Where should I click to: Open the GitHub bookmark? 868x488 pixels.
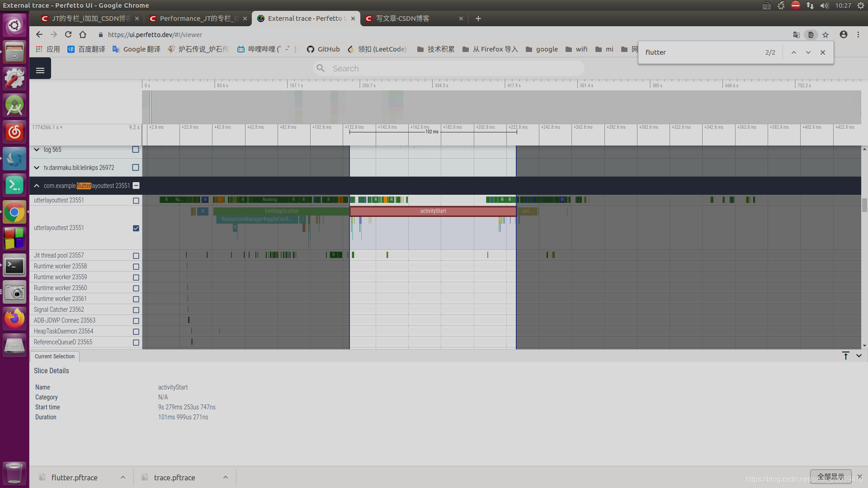324,49
